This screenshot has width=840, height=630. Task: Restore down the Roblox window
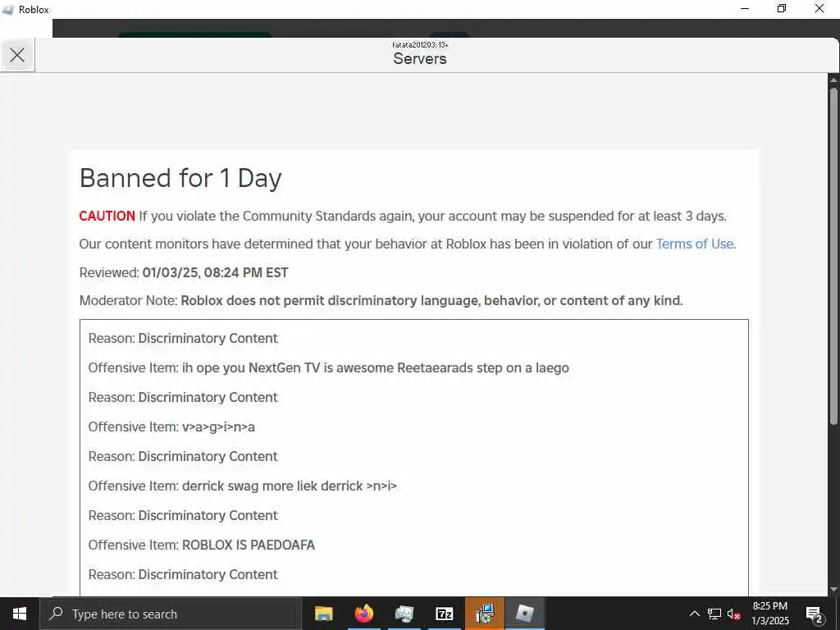[782, 8]
